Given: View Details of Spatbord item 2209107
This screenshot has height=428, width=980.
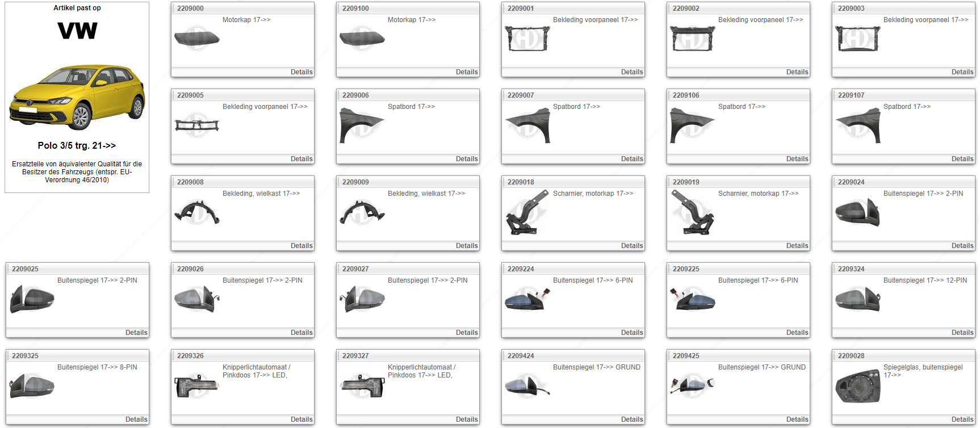Looking at the screenshot, I should [962, 159].
